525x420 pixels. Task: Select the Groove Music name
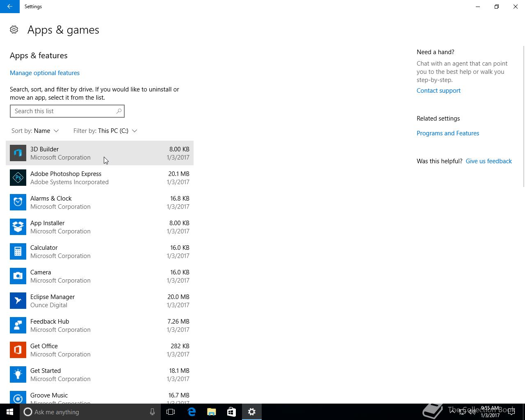(49, 395)
